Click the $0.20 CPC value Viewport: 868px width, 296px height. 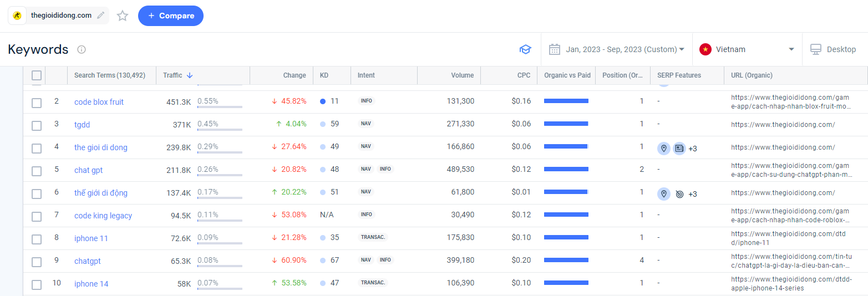click(x=521, y=261)
